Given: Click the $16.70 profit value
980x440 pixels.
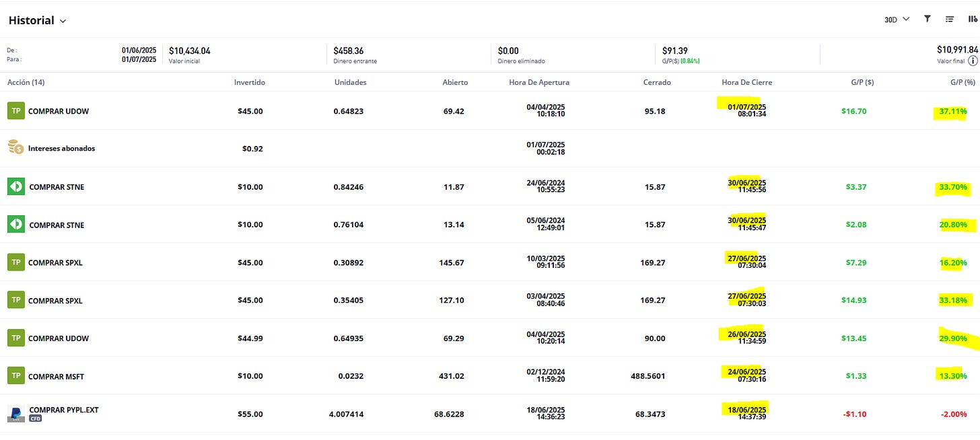Looking at the screenshot, I should click(x=853, y=111).
